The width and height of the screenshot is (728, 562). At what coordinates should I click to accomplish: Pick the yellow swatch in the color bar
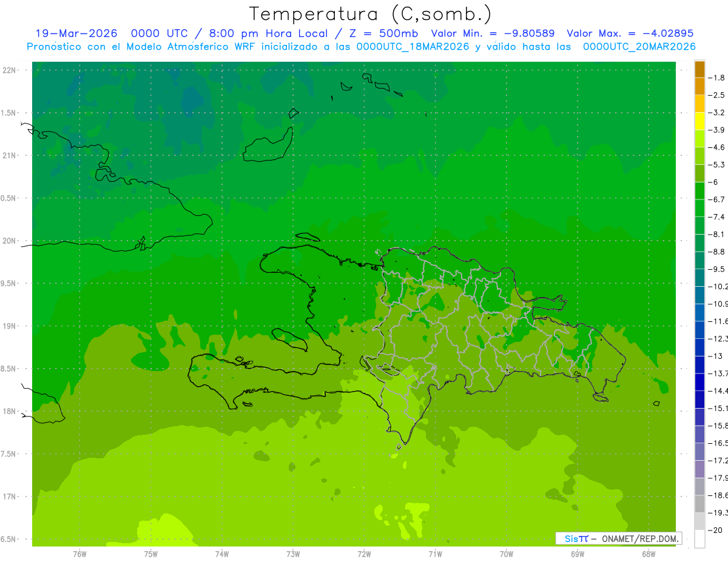[x=699, y=121]
